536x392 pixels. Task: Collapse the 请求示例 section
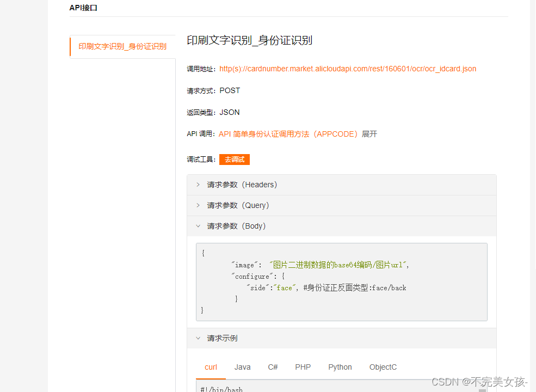coord(342,338)
